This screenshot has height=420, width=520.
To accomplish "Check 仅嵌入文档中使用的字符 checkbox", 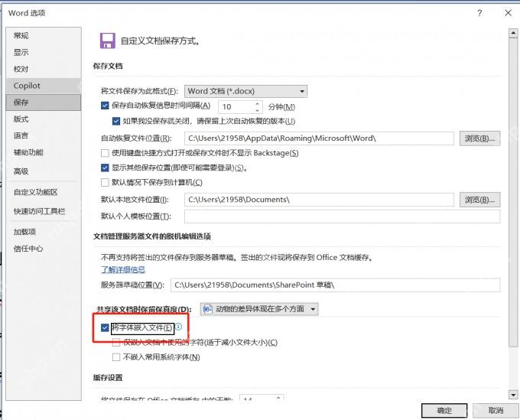I will 116,343.
